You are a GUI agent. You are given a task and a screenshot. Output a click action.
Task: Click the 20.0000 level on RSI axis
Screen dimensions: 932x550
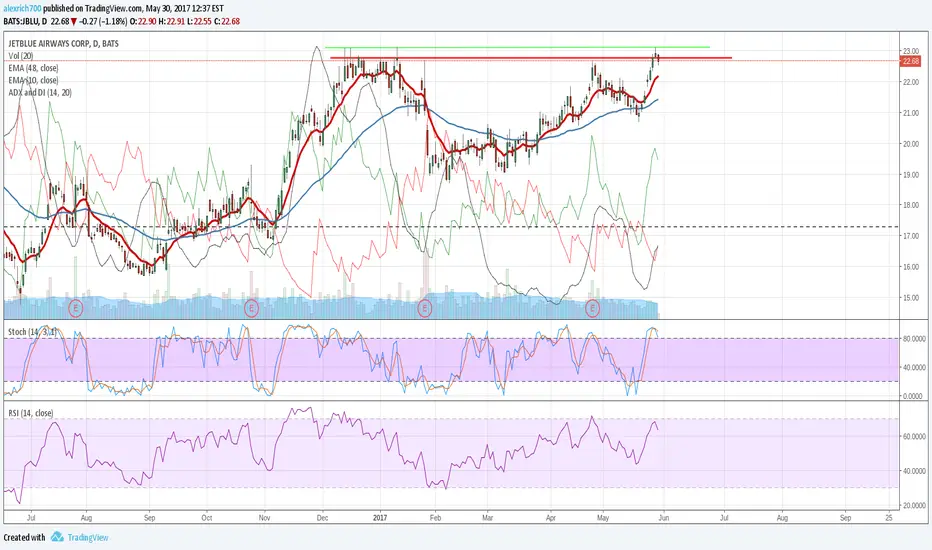point(914,505)
